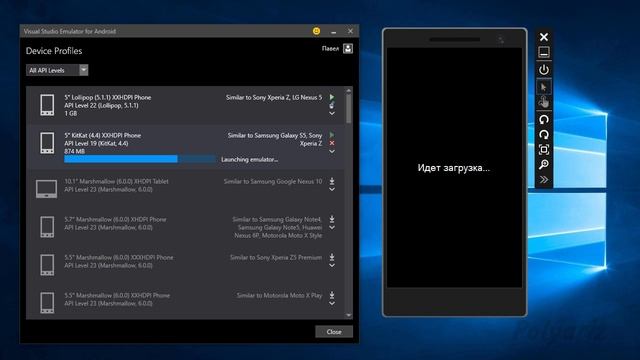
Task: Select the 5.5" XXXHDPI phone device icon
Action: tap(47, 265)
